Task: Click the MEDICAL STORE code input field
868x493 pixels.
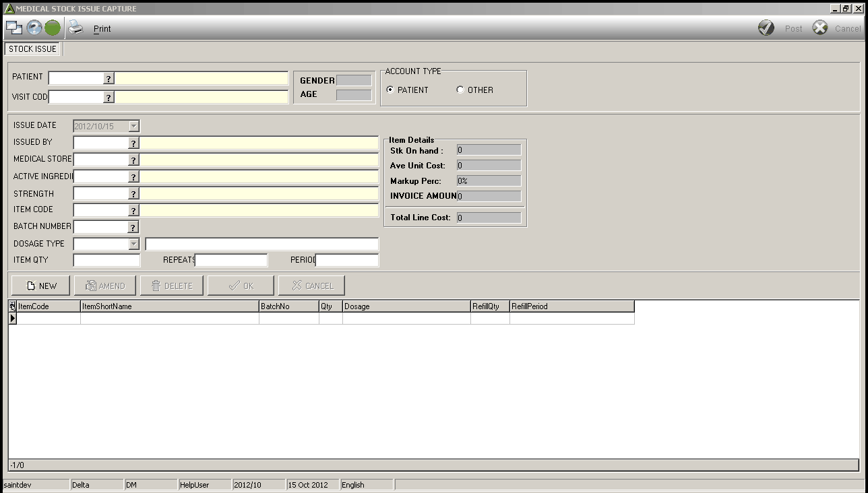Action: point(100,160)
